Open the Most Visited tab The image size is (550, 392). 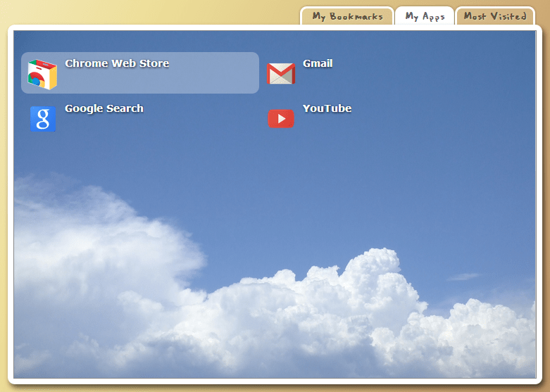pyautogui.click(x=495, y=16)
